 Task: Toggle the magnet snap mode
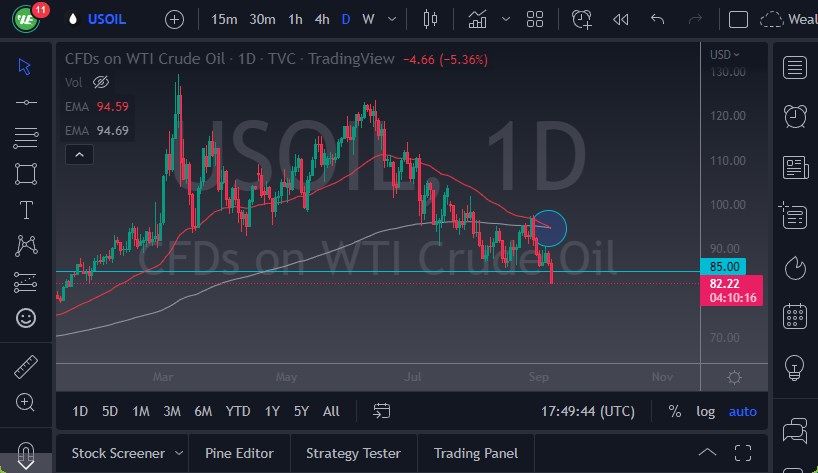[x=26, y=455]
